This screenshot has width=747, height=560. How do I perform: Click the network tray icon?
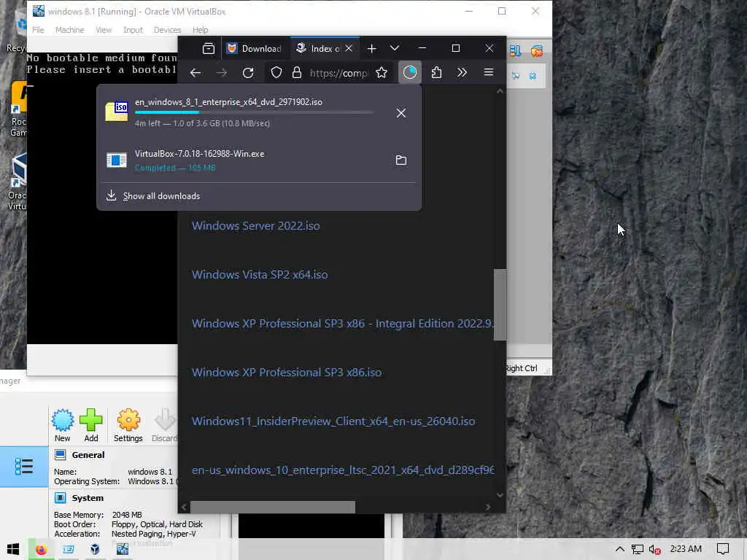[x=638, y=550]
